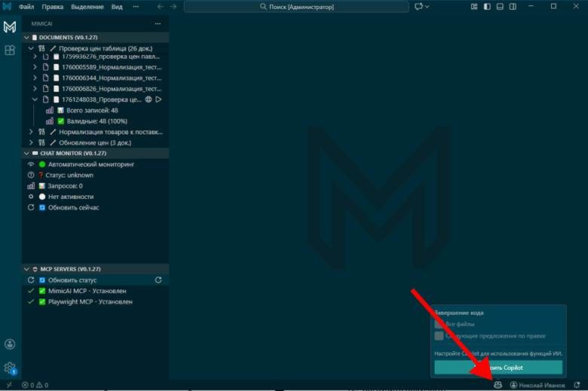This screenshot has height=391, width=588.
Task: Click the Copilot status bar icon
Action: 498,384
